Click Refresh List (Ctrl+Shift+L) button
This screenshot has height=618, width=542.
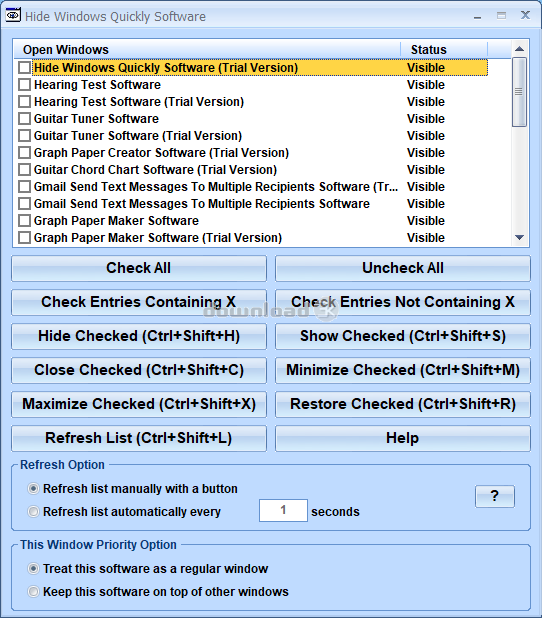139,438
